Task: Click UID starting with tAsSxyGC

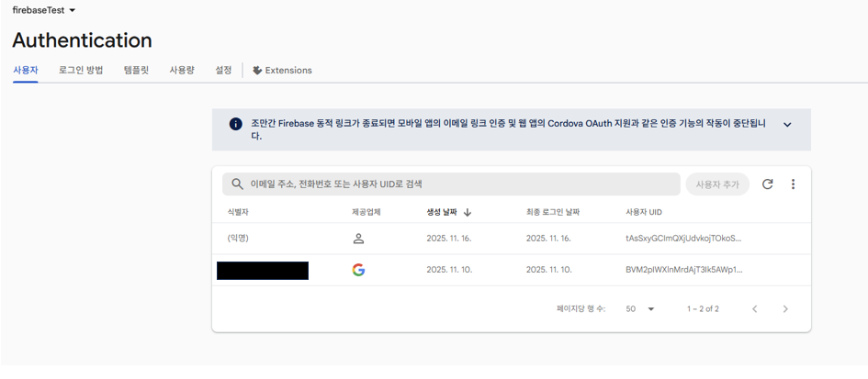Action: click(683, 239)
